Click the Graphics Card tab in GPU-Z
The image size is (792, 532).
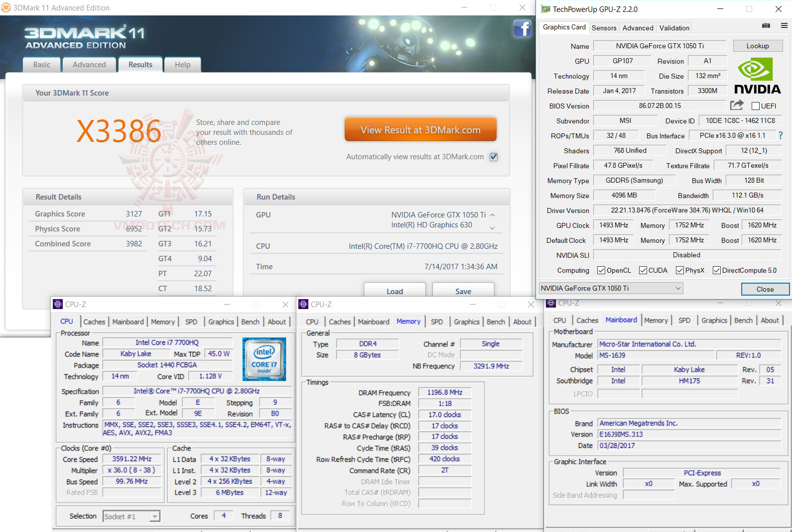pyautogui.click(x=564, y=27)
